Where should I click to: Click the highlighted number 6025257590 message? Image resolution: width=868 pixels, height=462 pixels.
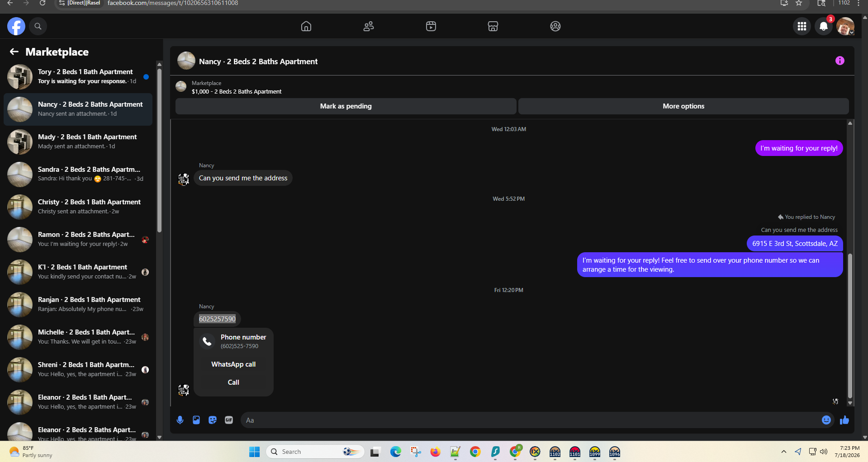point(217,319)
